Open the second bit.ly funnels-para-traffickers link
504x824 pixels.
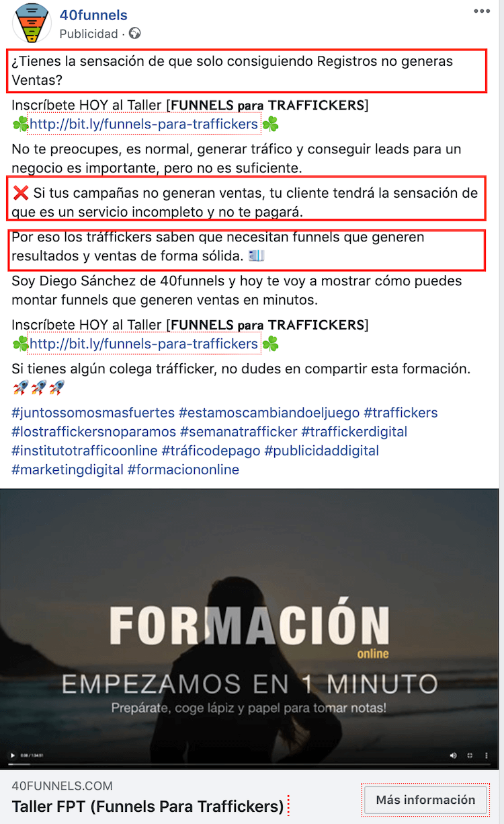coord(144,344)
